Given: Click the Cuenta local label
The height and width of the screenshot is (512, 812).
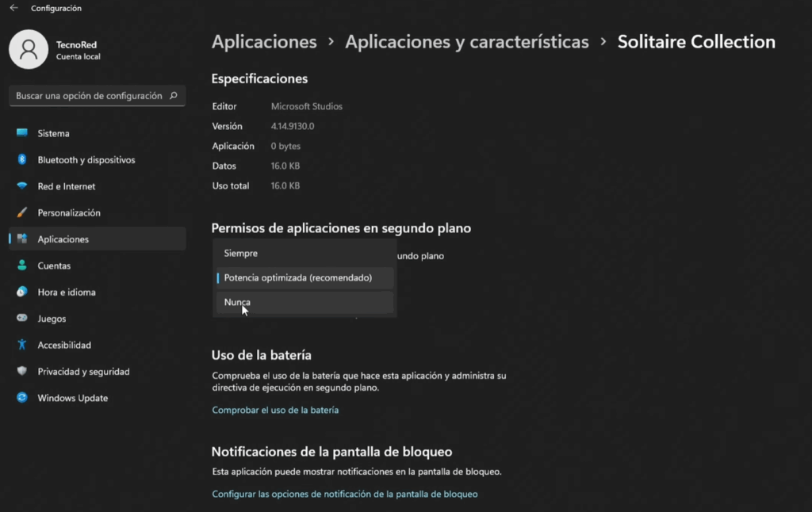Looking at the screenshot, I should pyautogui.click(x=79, y=56).
